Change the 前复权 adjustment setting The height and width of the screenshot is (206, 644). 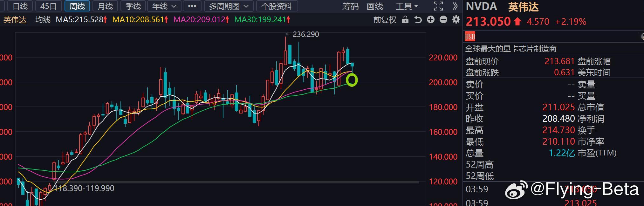pyautogui.click(x=385, y=20)
